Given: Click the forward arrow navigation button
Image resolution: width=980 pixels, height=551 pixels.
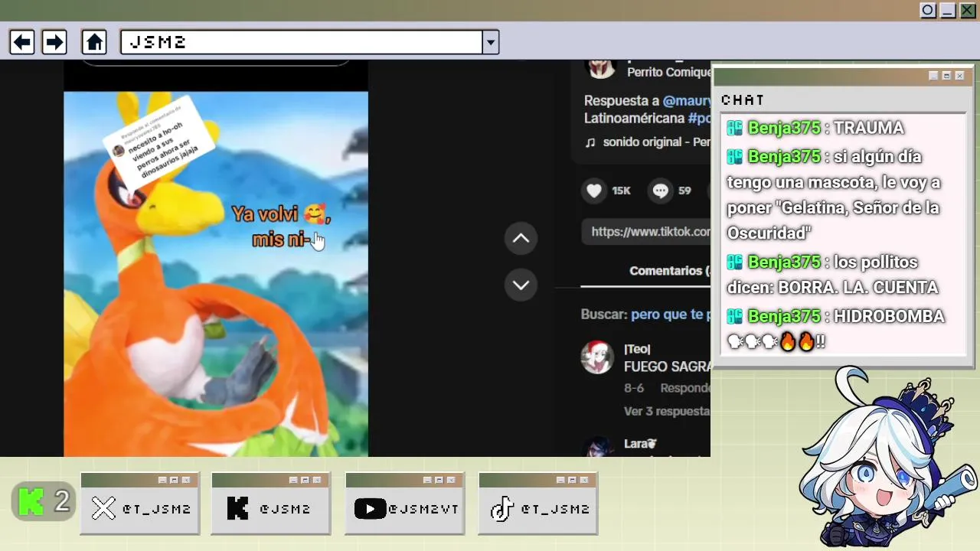Looking at the screenshot, I should tap(54, 41).
